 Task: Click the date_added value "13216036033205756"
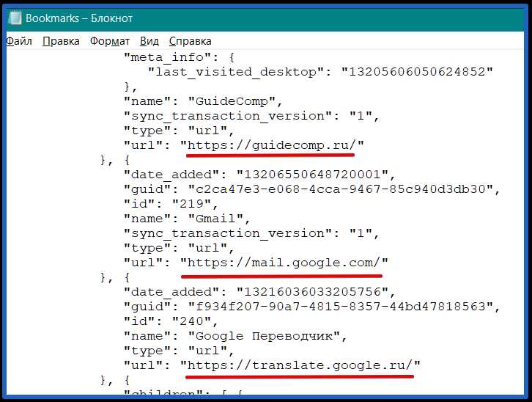click(312, 292)
